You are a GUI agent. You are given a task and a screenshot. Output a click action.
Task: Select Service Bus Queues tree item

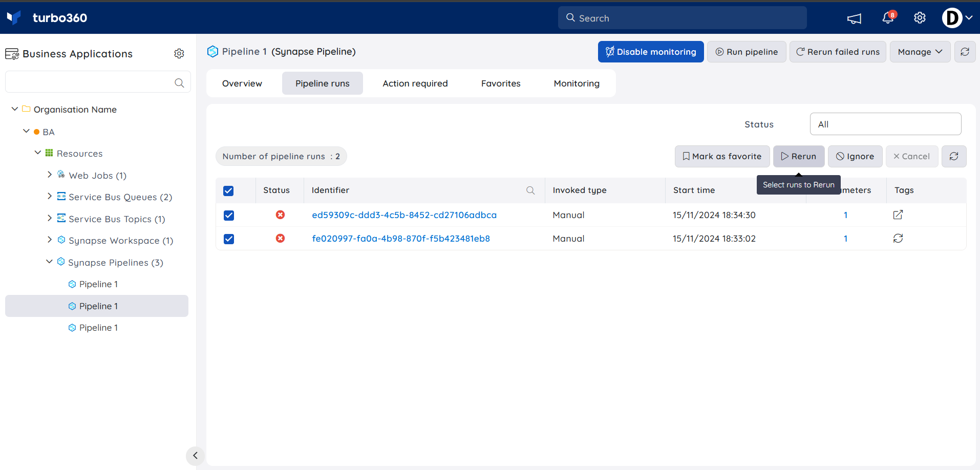pyautogui.click(x=120, y=197)
